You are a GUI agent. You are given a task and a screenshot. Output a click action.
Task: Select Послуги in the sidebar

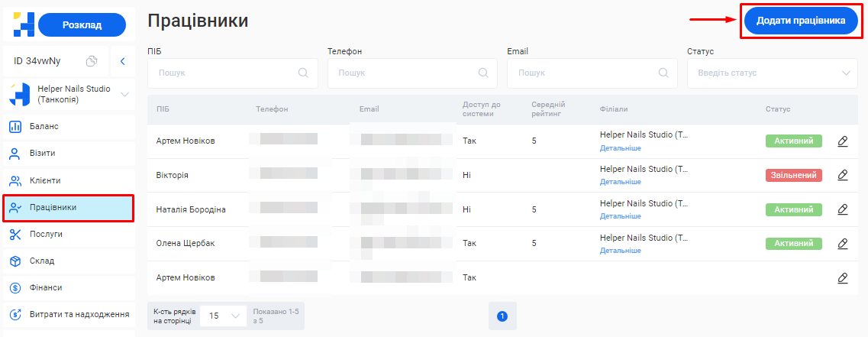tap(46, 235)
